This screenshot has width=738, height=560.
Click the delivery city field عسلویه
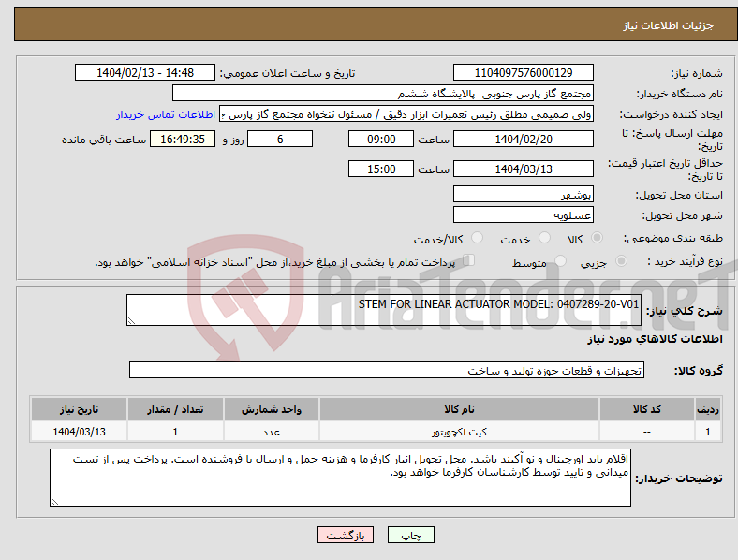523,214
